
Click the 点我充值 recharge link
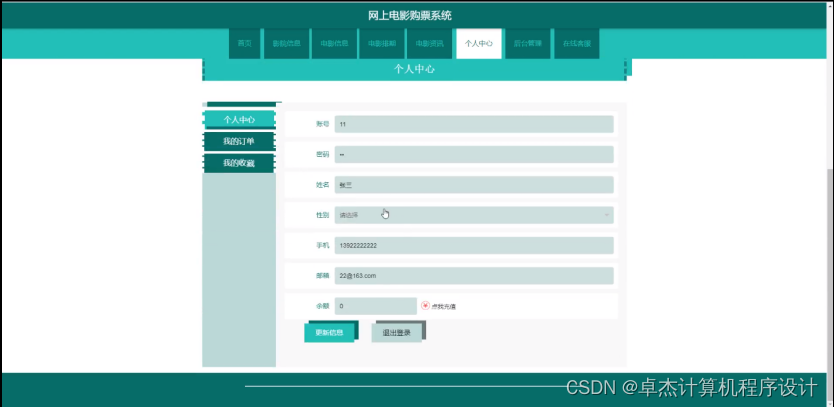coord(445,306)
